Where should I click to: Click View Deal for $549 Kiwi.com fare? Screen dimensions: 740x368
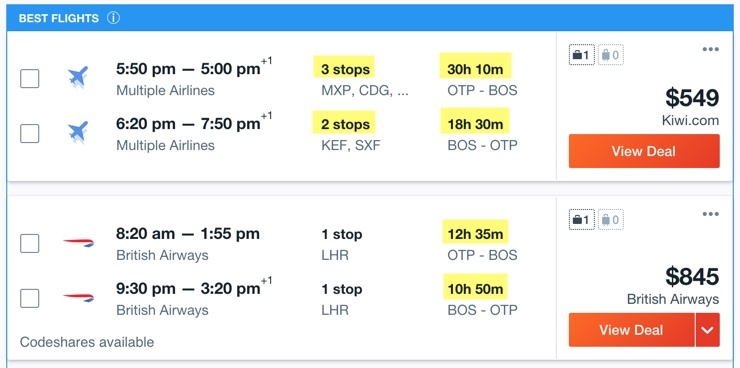pyautogui.click(x=644, y=151)
